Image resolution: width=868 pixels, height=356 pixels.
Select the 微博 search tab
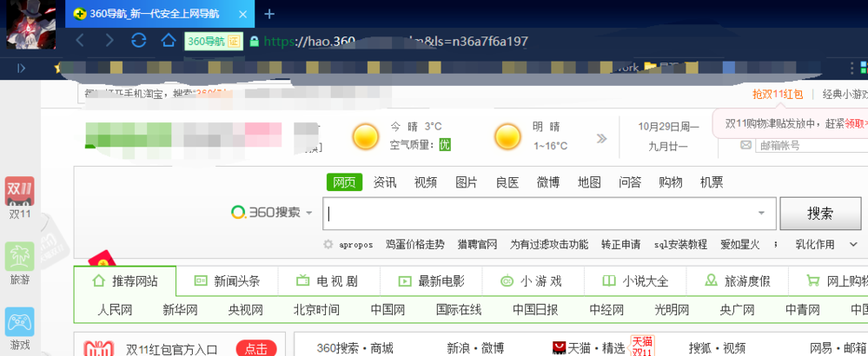click(548, 182)
